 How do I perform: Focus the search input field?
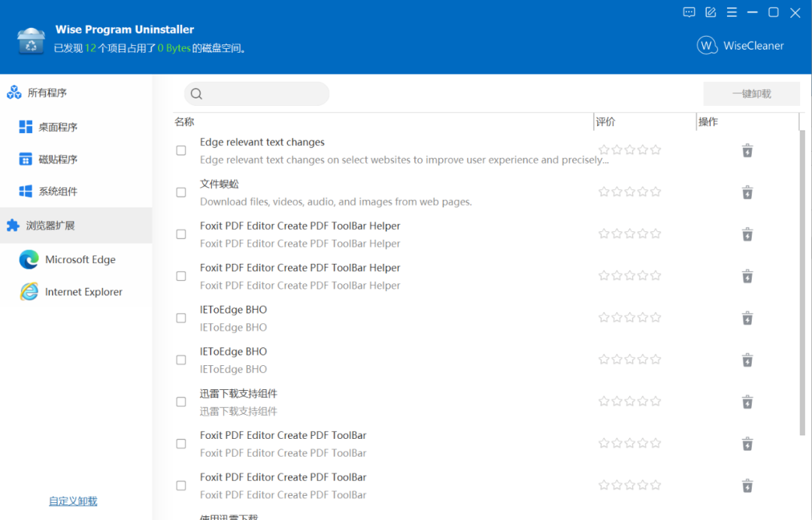click(257, 94)
